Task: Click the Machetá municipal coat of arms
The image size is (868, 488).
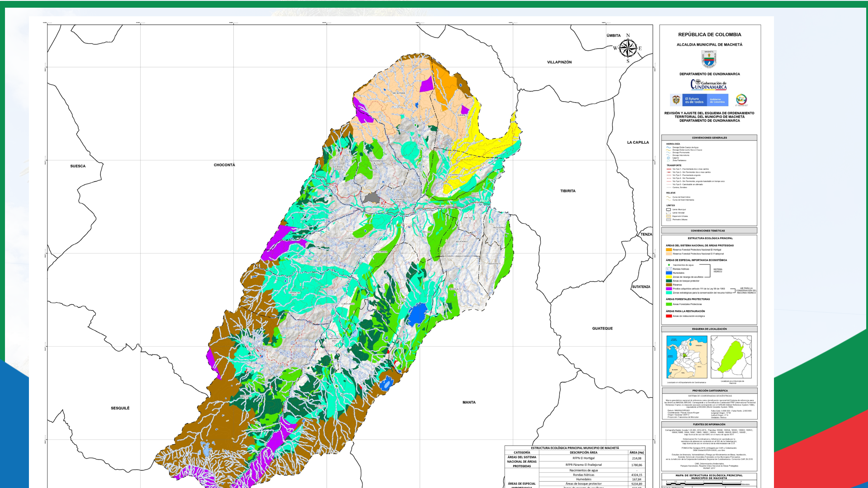Action: pyautogui.click(x=709, y=59)
